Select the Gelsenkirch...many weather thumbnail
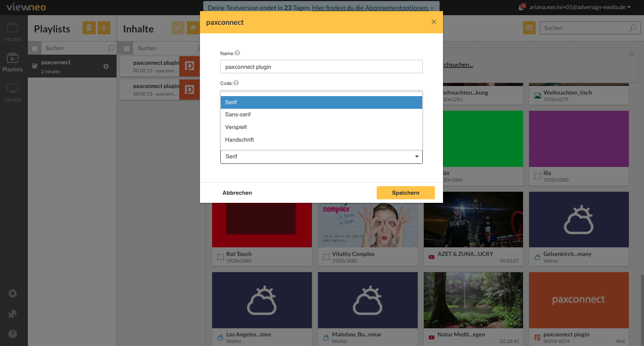 pos(579,220)
